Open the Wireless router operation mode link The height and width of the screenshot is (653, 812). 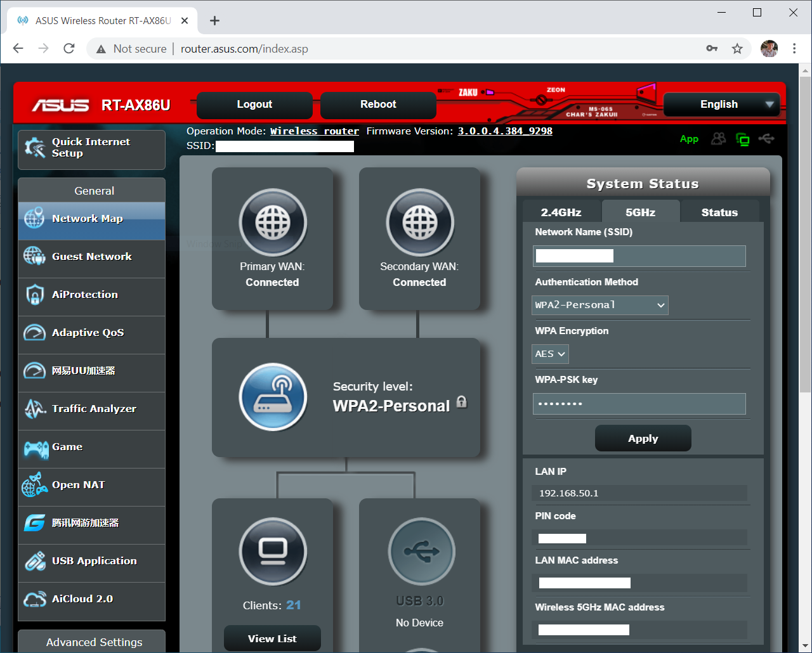(315, 131)
